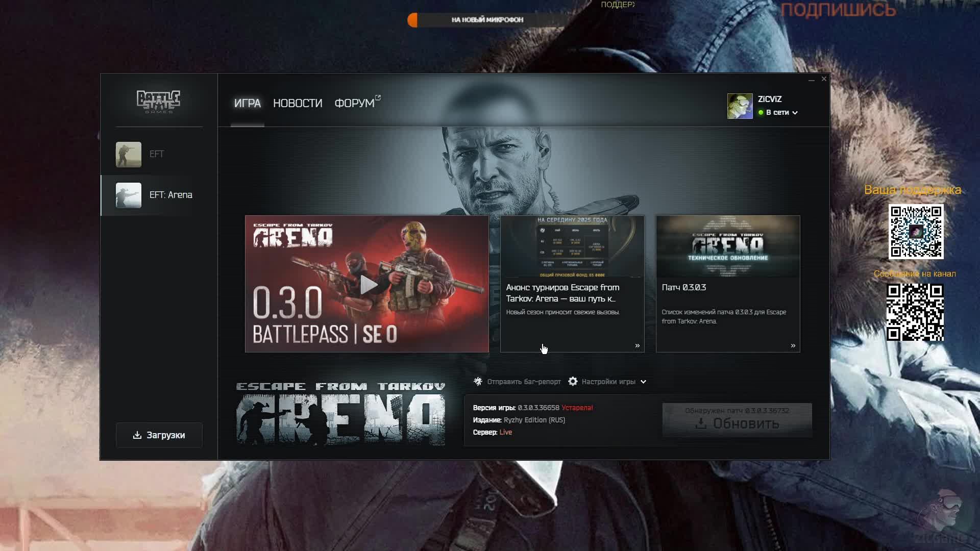Play the Arena 0.3.0 Battlepass video

[367, 285]
